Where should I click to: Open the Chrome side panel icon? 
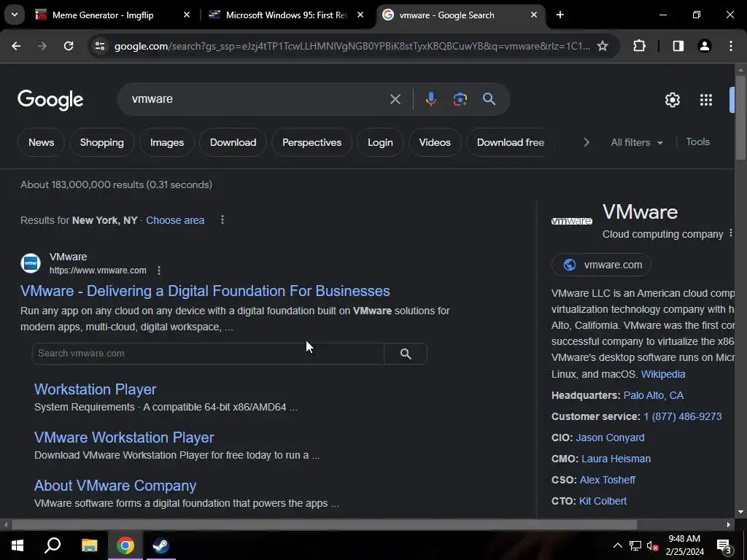[x=678, y=46]
